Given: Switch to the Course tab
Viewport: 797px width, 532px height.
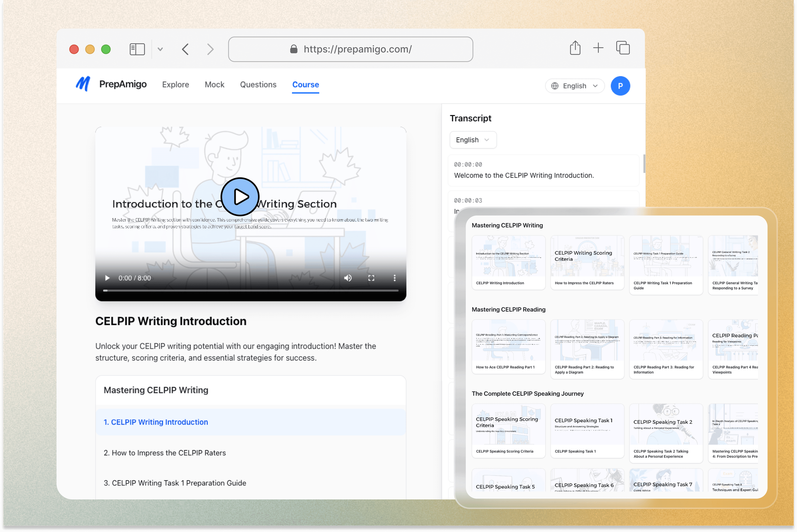Looking at the screenshot, I should [x=305, y=85].
